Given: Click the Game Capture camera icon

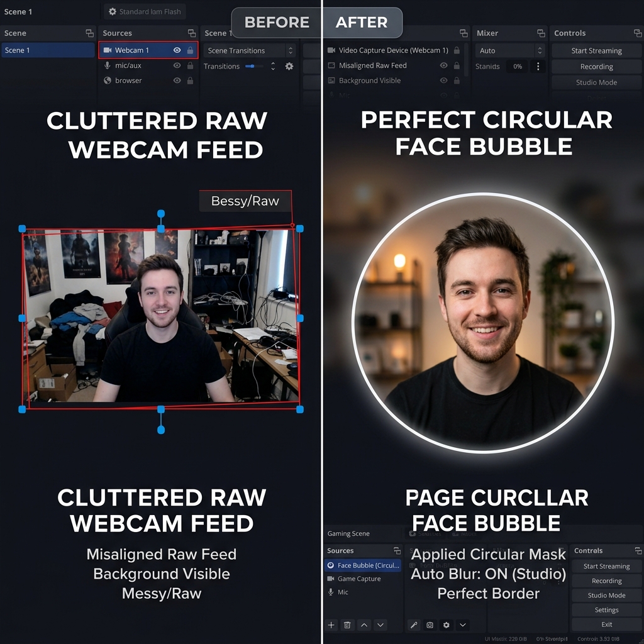Looking at the screenshot, I should tap(331, 579).
